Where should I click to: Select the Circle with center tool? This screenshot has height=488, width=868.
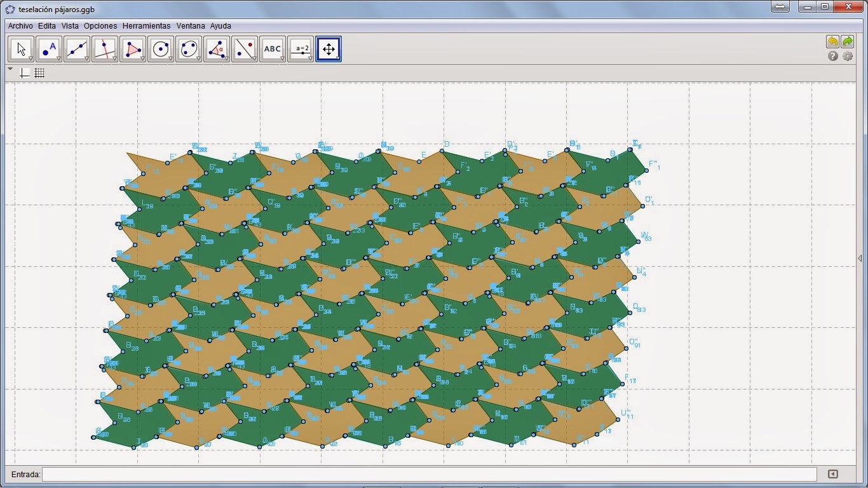coord(161,49)
